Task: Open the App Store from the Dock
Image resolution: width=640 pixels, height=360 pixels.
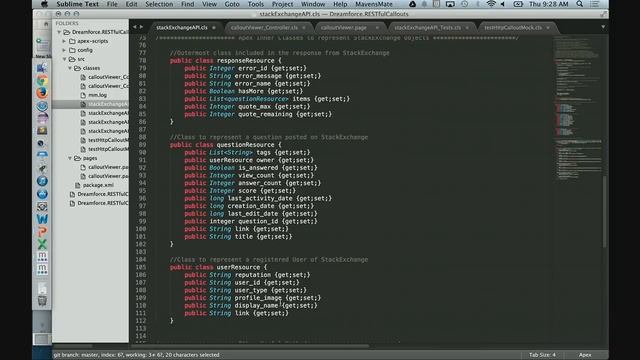Action: pos(42,194)
